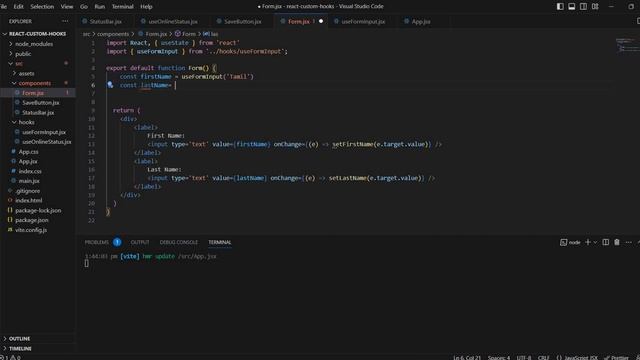The width and height of the screenshot is (640, 360).
Task: Click the editor minimap
Action: pyautogui.click(x=627, y=45)
